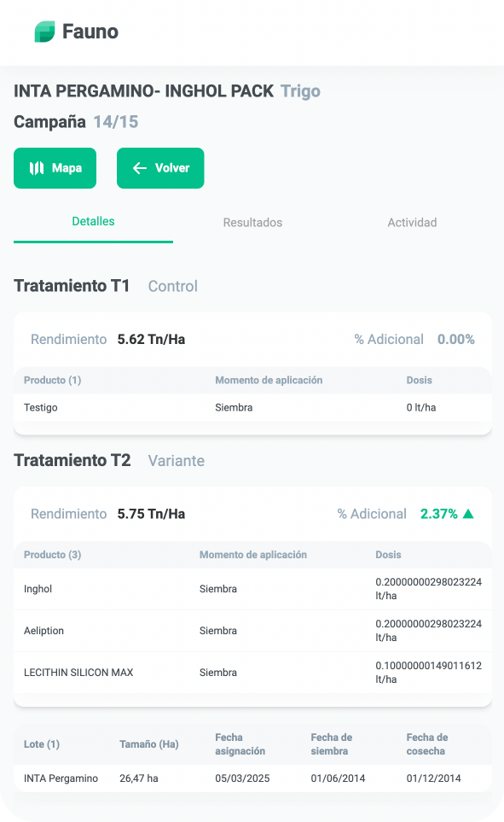Select the Aeliption product row
The image size is (504, 822).
pos(252,631)
